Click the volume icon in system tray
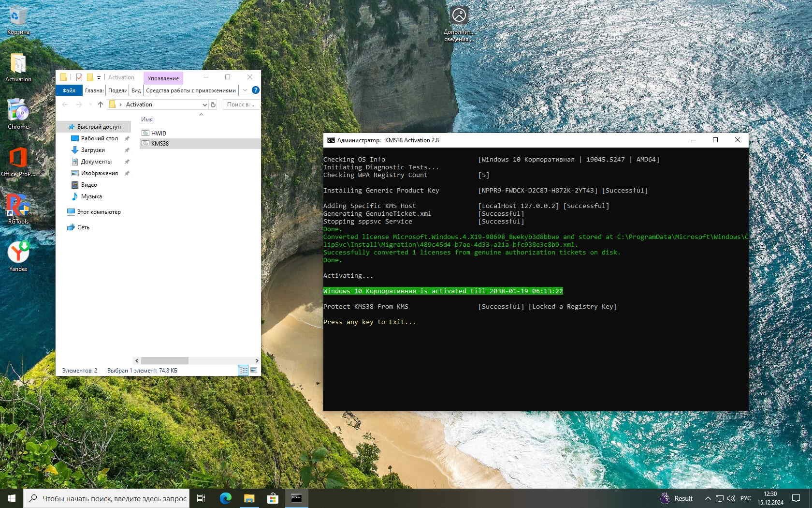 click(731, 498)
